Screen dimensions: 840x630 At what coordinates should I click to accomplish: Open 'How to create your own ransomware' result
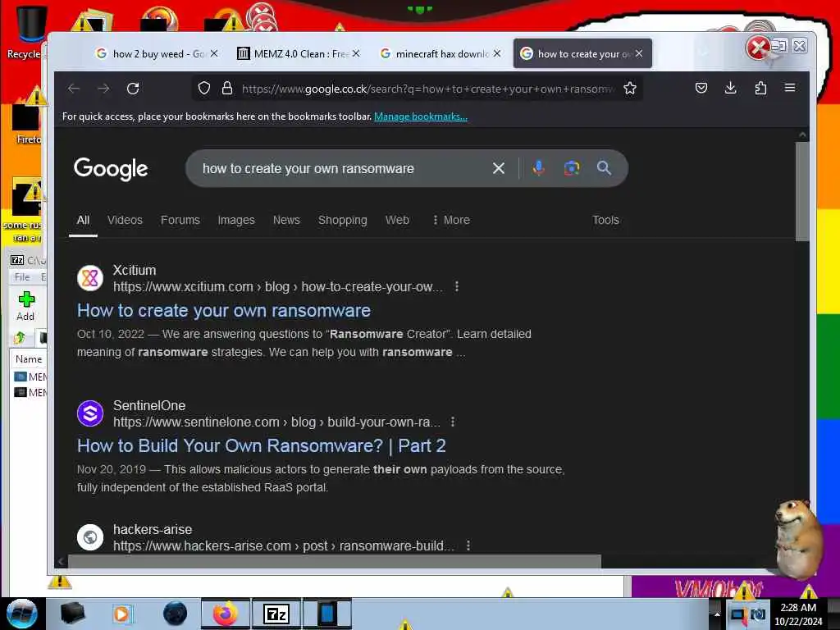pyautogui.click(x=224, y=311)
